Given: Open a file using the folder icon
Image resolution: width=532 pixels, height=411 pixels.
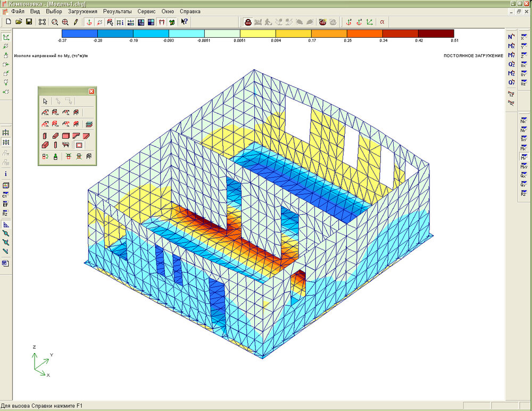Looking at the screenshot, I should pyautogui.click(x=19, y=22).
